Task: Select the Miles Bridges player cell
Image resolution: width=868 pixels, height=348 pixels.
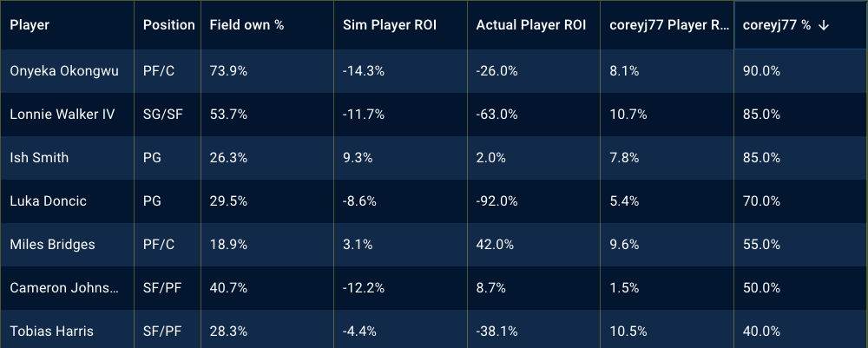Action: click(x=52, y=245)
